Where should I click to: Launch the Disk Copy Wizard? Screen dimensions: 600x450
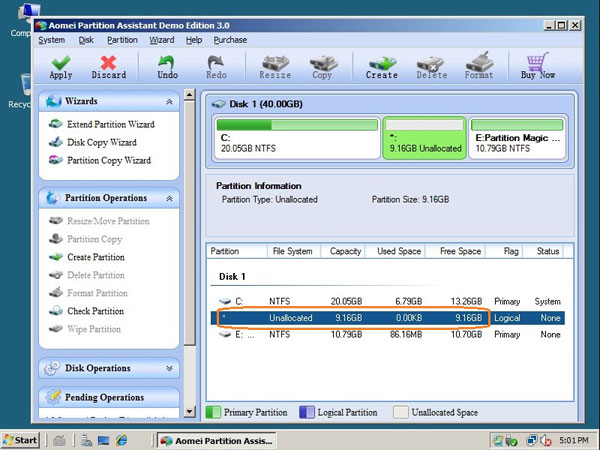point(101,142)
